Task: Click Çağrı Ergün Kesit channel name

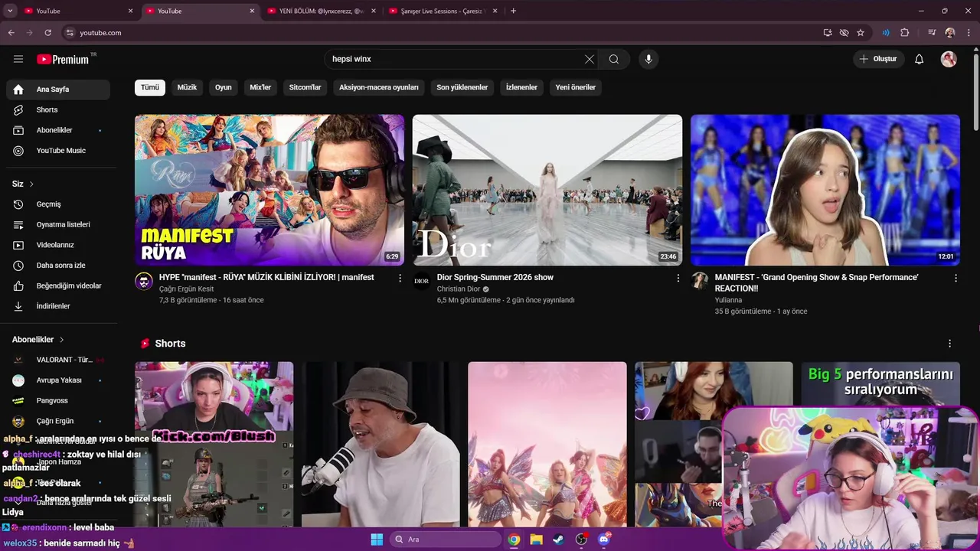Action: (x=186, y=289)
